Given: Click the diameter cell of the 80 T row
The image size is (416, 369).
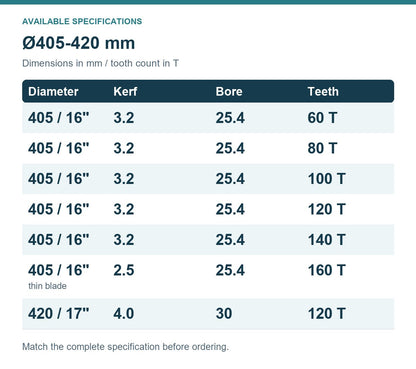Looking at the screenshot, I should pos(59,148).
